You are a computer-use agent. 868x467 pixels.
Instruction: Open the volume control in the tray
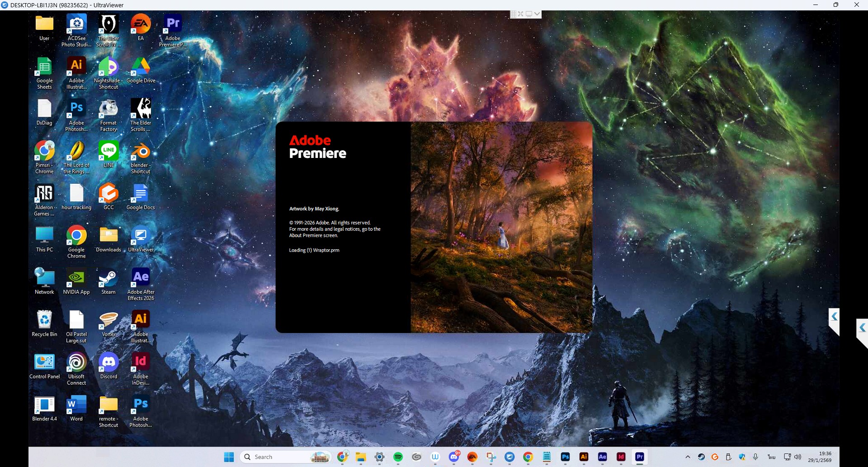[798, 457]
